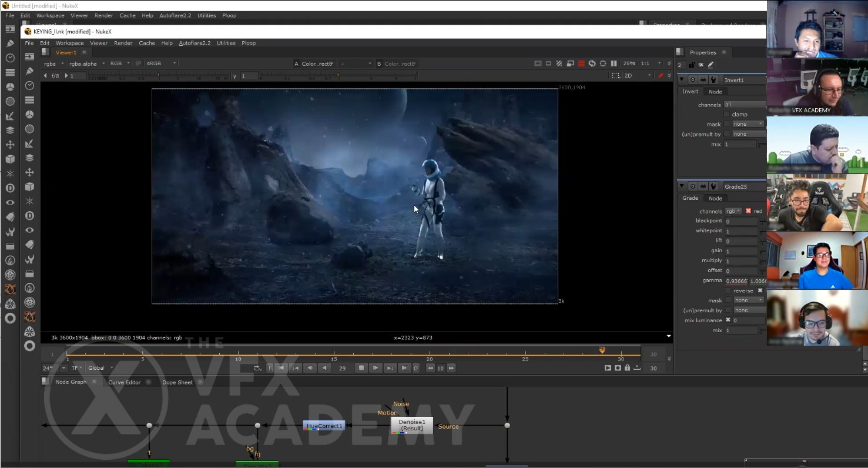Screen dimensions: 868x468
Task: Click the region of interest dashed rectangle icon
Action: [x=615, y=76]
